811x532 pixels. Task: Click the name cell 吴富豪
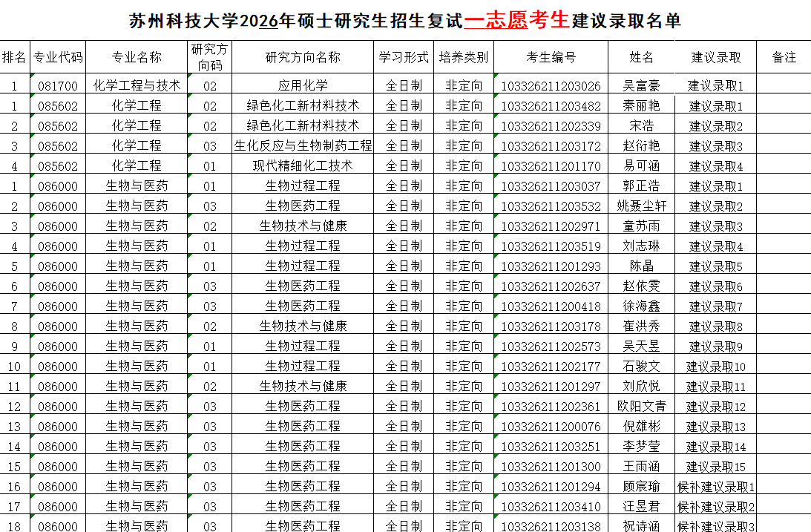pyautogui.click(x=641, y=86)
